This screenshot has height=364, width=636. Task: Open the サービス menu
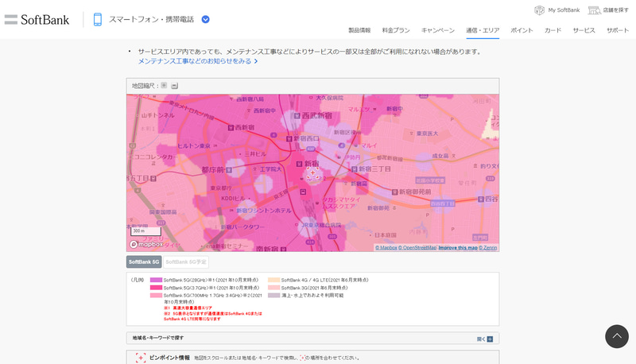point(584,30)
